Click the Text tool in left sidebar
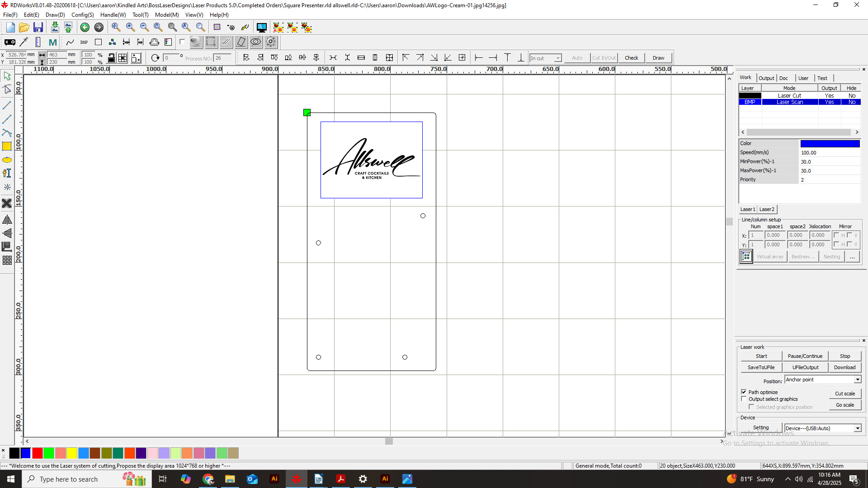 coord(7,174)
